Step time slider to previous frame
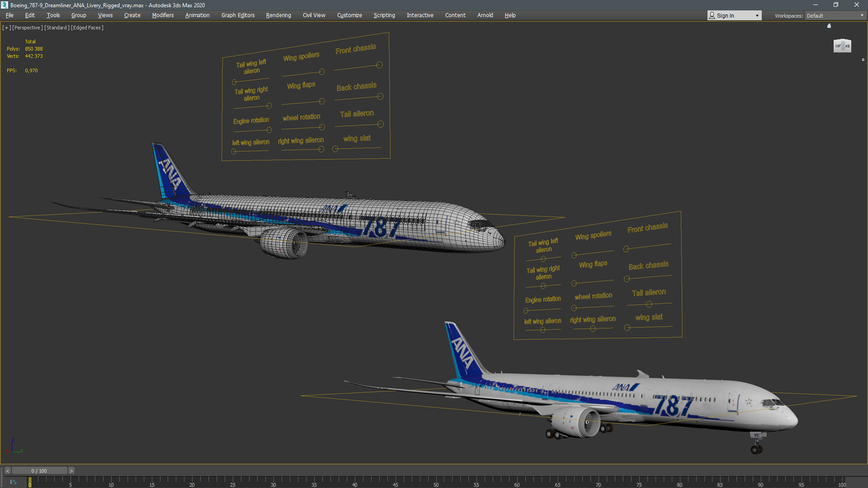The width and height of the screenshot is (868, 488). tap(8, 471)
